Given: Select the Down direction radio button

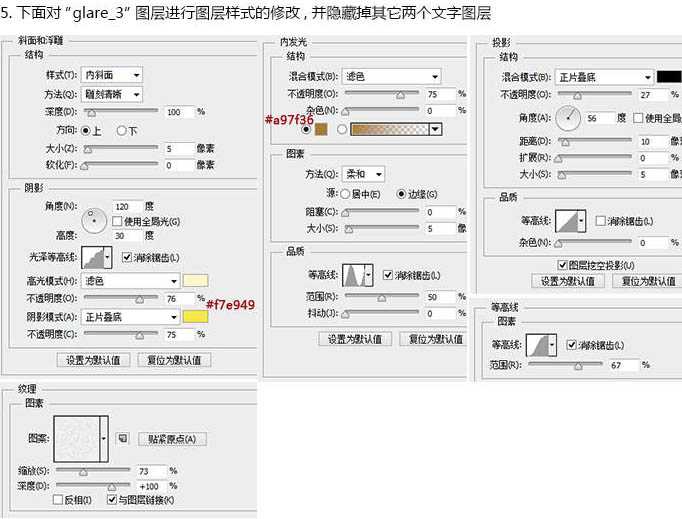Looking at the screenshot, I should (x=121, y=131).
